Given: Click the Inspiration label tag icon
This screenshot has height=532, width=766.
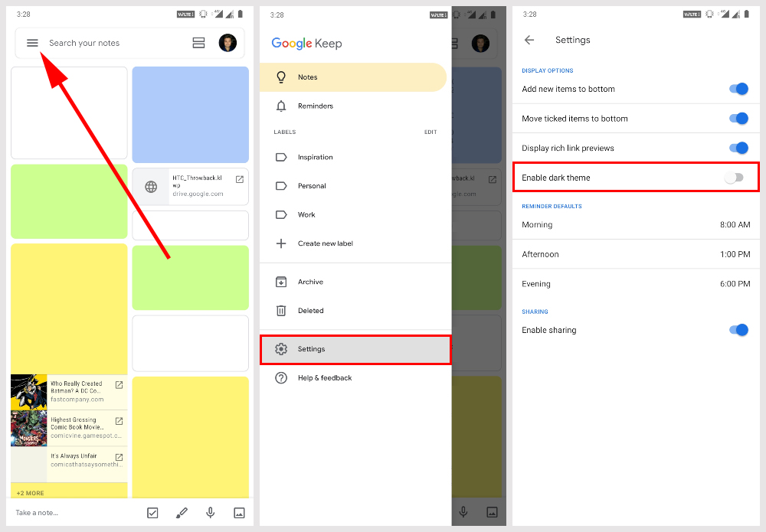Looking at the screenshot, I should (x=281, y=157).
